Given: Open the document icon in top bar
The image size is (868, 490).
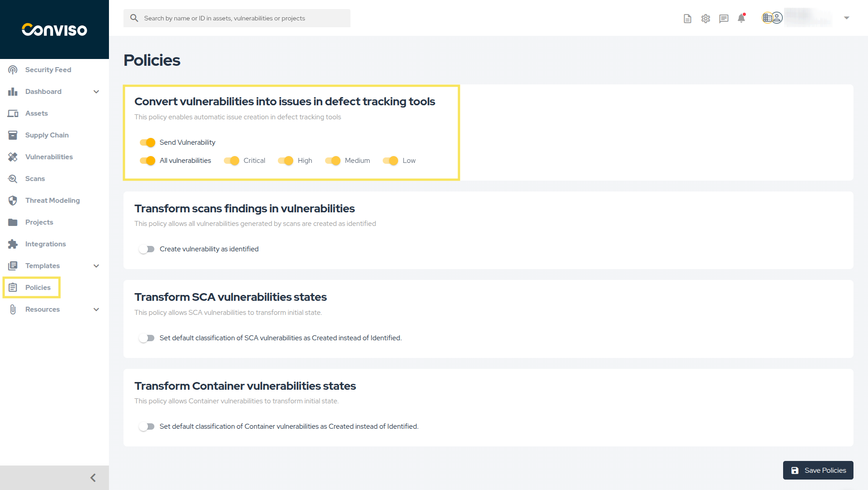Looking at the screenshot, I should 687,19.
